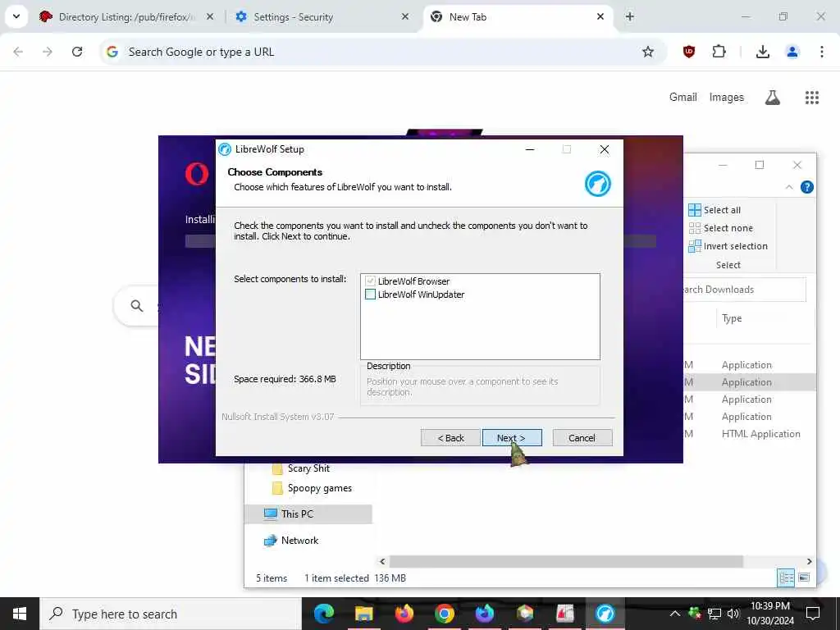The height and width of the screenshot is (630, 840).
Task: Select the New Tab browser tab
Action: click(517, 17)
